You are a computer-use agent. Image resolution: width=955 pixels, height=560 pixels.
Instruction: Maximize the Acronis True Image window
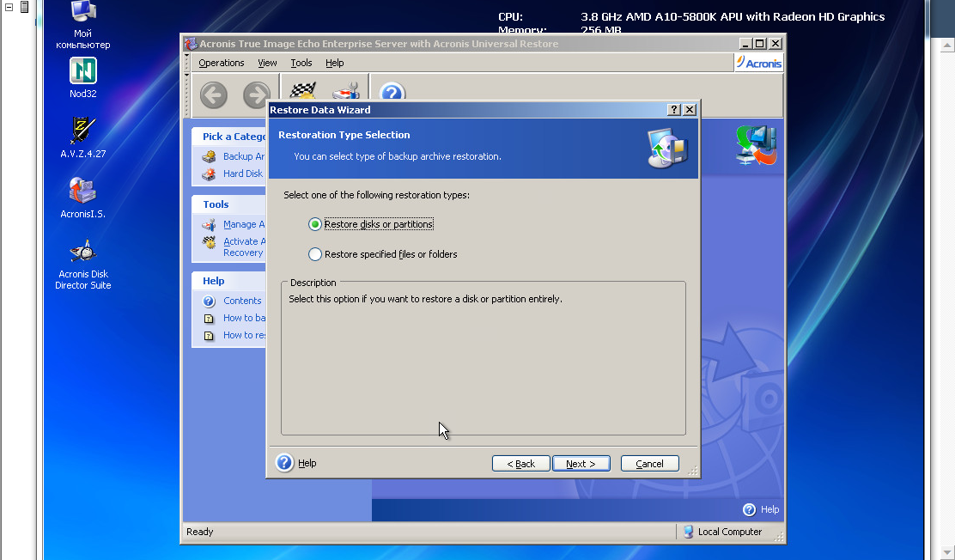pos(759,44)
